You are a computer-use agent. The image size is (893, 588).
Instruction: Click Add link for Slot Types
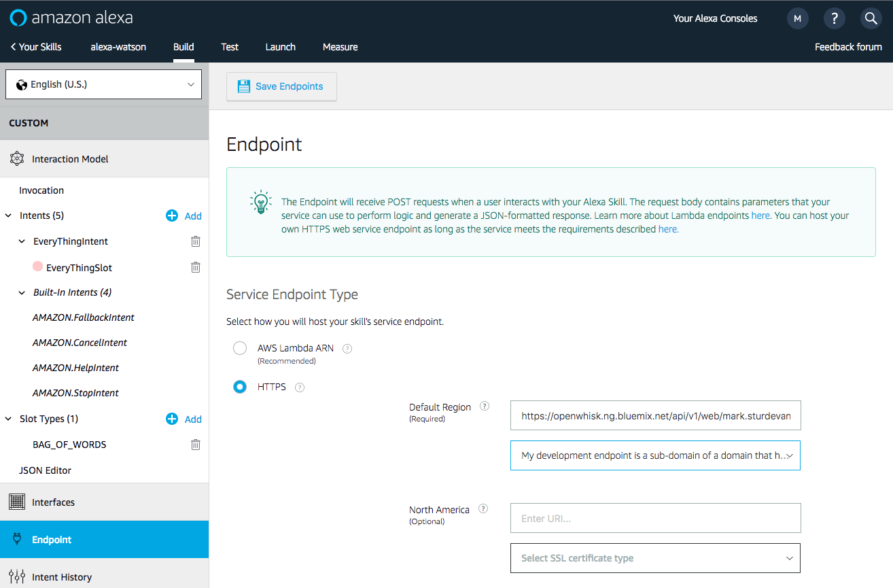pyautogui.click(x=193, y=419)
